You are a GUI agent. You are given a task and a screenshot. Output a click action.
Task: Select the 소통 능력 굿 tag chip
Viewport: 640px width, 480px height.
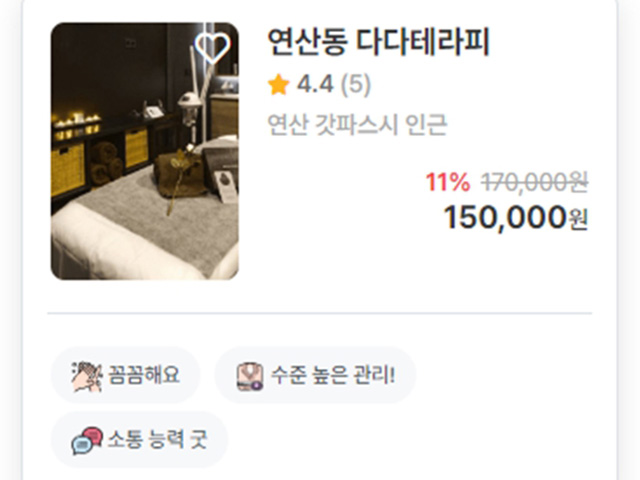click(x=139, y=440)
